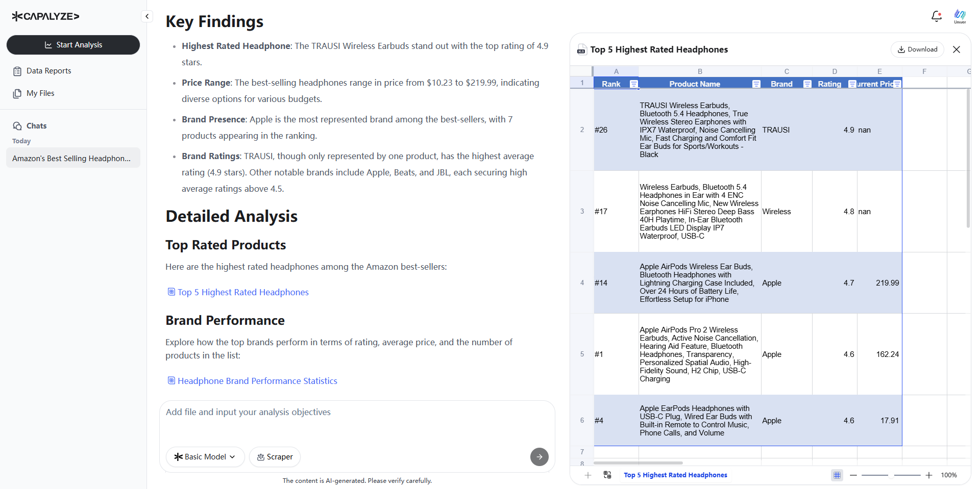Zoom out with the minus icon
980x489 pixels.
pos(853,475)
